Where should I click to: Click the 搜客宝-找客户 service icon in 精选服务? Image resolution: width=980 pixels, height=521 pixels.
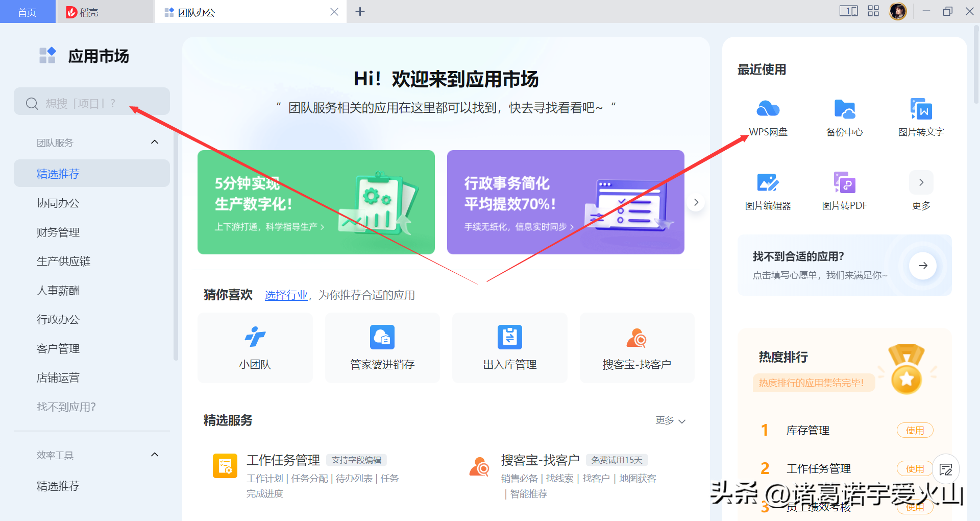pyautogui.click(x=480, y=466)
